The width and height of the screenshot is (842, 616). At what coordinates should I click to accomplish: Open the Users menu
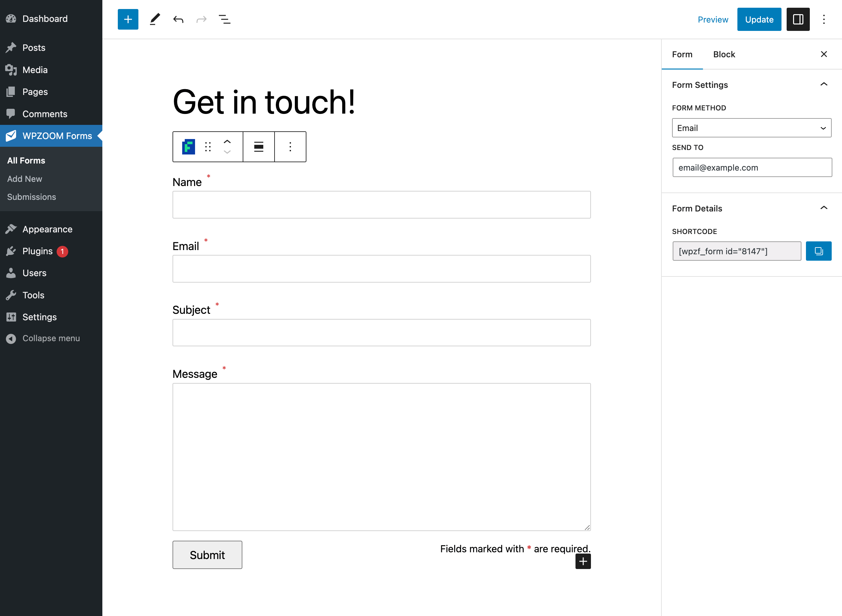51,273
